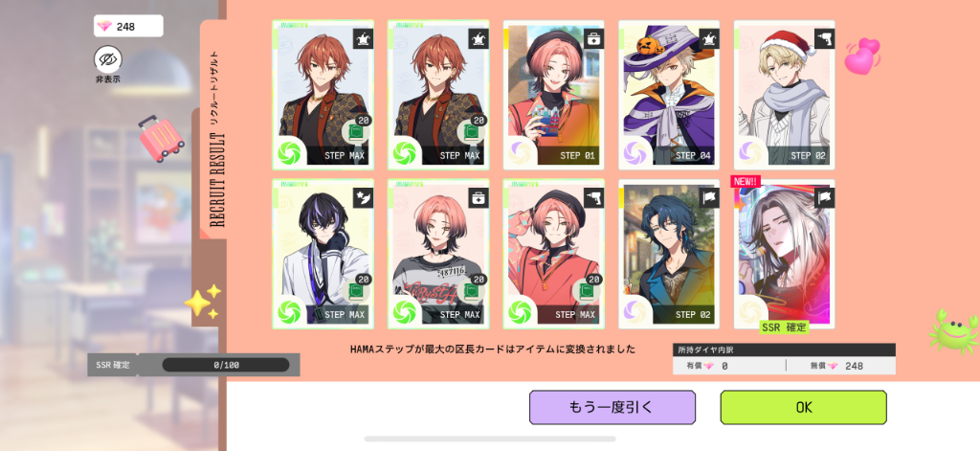Image resolution: width=980 pixels, height=451 pixels.
Task: Toggle the 非表示 hide-UI eye icon
Action: click(x=108, y=59)
